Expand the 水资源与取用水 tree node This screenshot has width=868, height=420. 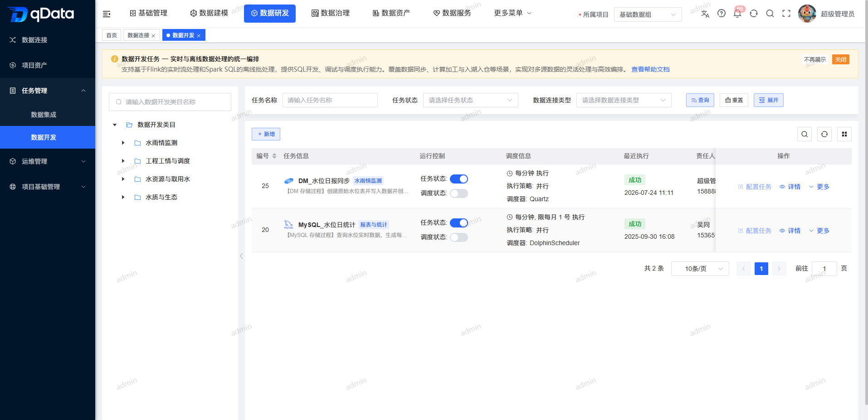[123, 179]
